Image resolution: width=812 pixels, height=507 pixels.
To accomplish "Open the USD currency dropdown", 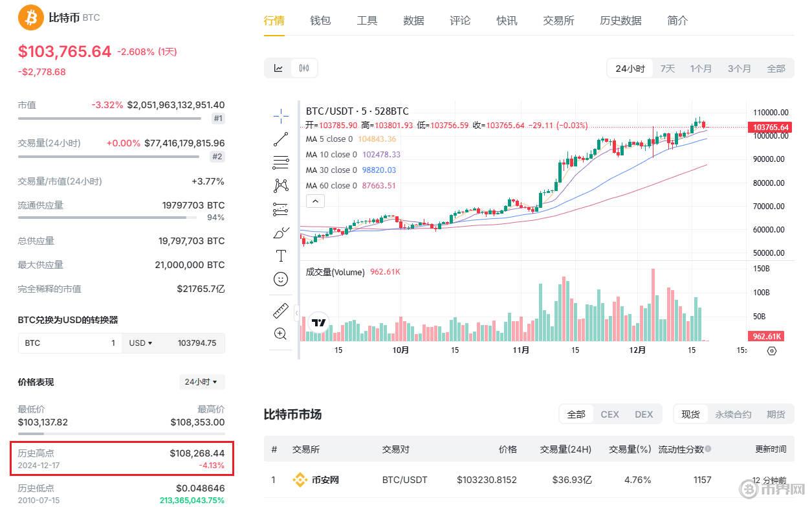I will pos(140,343).
